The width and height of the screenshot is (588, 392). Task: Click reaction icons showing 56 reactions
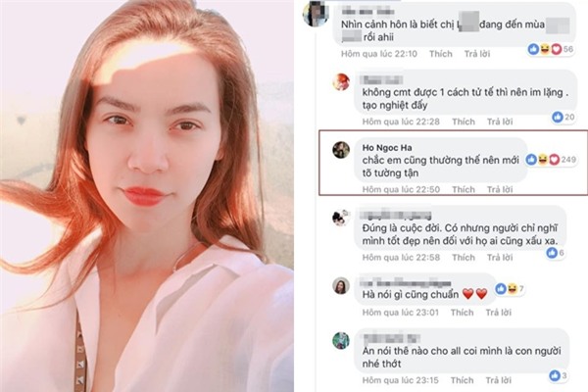point(551,49)
